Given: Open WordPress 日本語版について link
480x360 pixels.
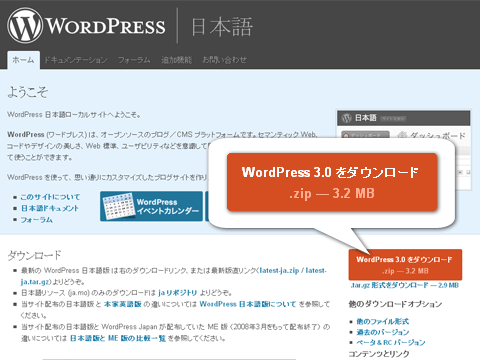Looking at the screenshot, I should [x=248, y=304].
